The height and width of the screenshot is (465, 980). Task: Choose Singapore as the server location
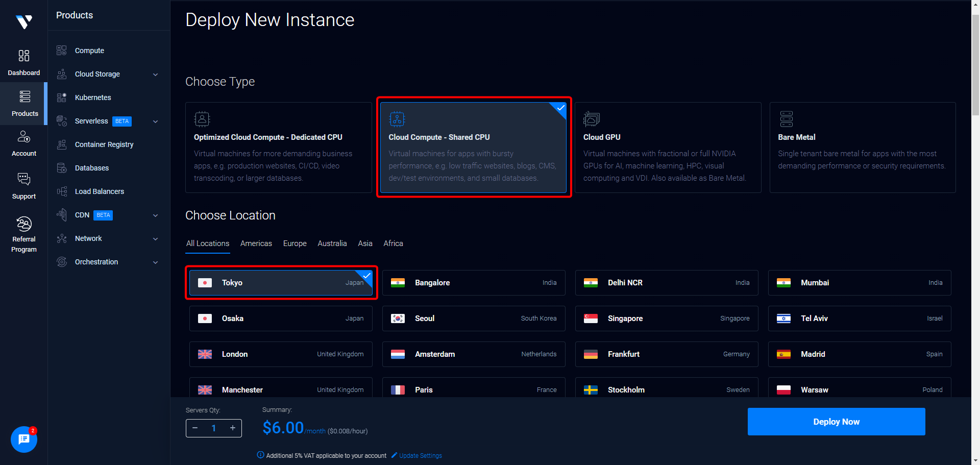pyautogui.click(x=666, y=319)
